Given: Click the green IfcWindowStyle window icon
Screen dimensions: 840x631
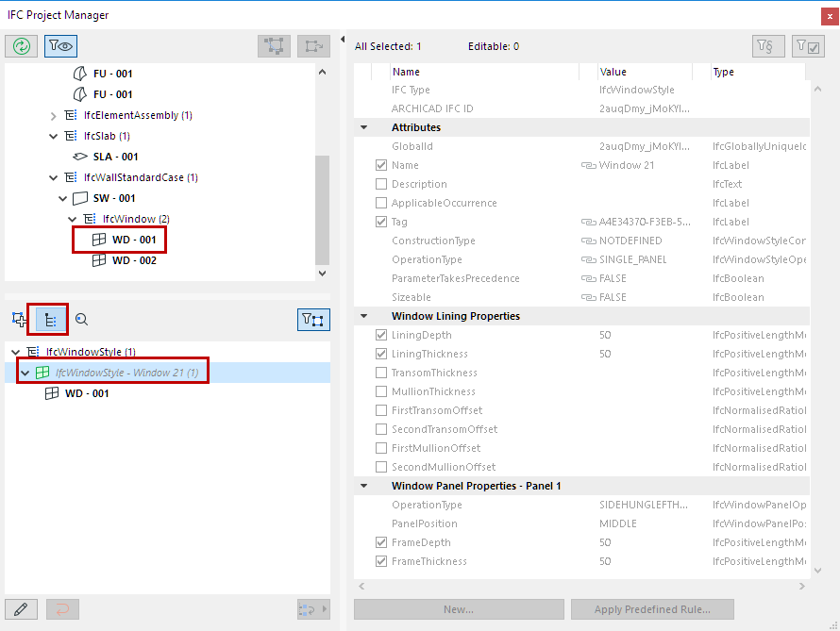Looking at the screenshot, I should [x=42, y=373].
